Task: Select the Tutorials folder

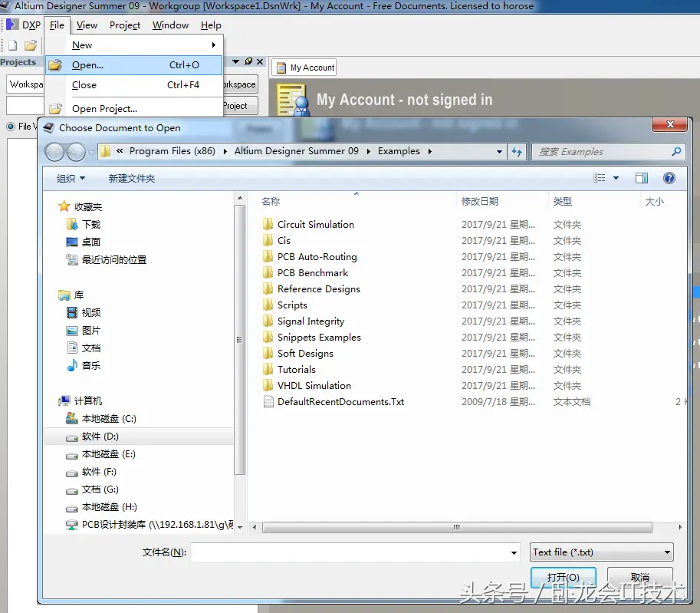Action: click(297, 370)
